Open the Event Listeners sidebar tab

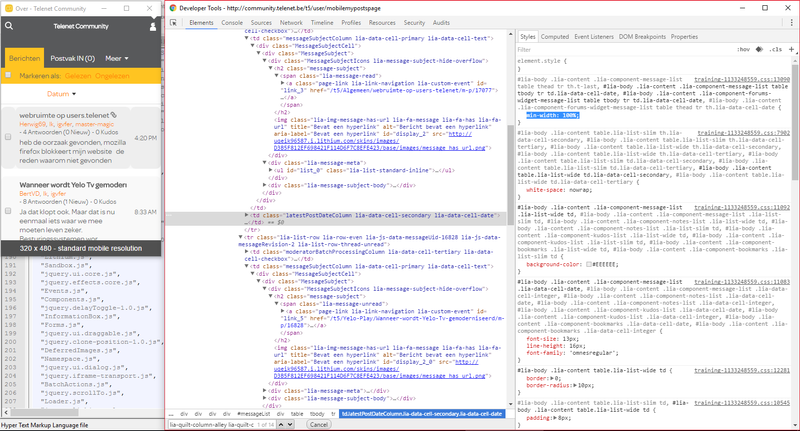(594, 37)
